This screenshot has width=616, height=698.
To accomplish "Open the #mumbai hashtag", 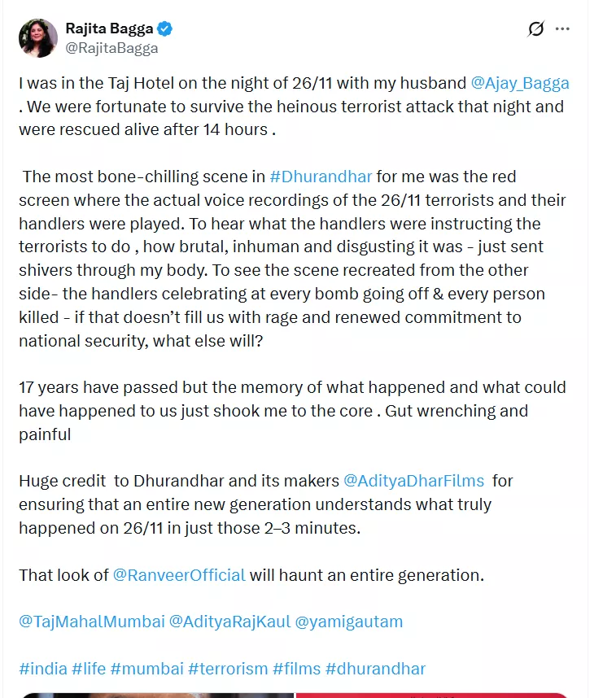I will (x=146, y=669).
